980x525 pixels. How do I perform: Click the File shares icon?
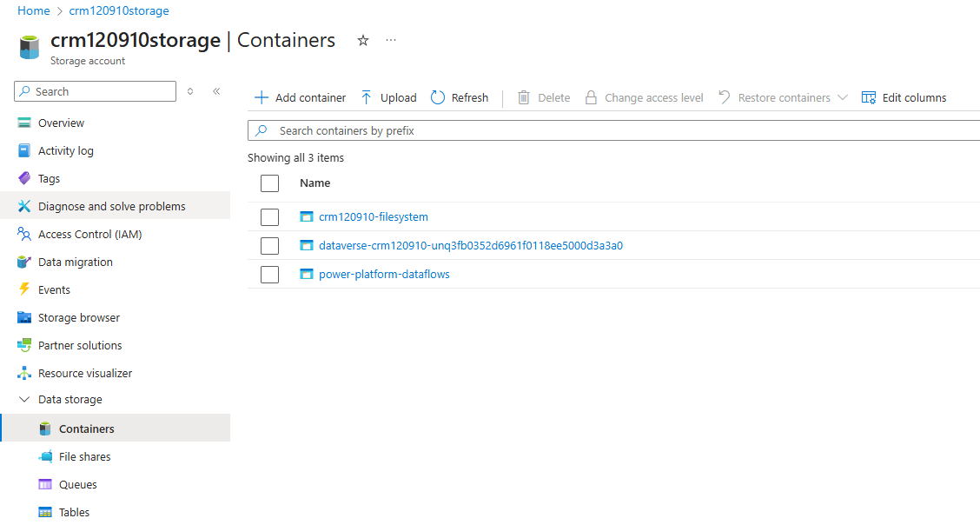(45, 457)
